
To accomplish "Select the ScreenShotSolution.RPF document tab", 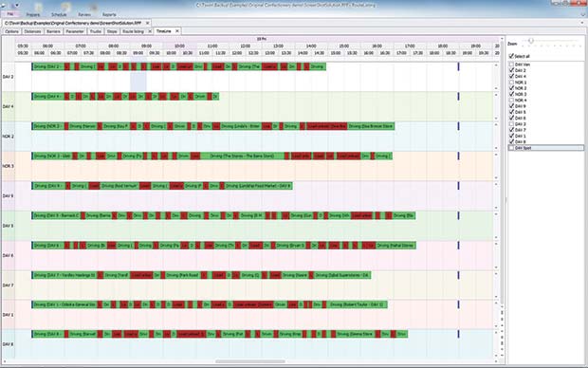I will (73, 23).
